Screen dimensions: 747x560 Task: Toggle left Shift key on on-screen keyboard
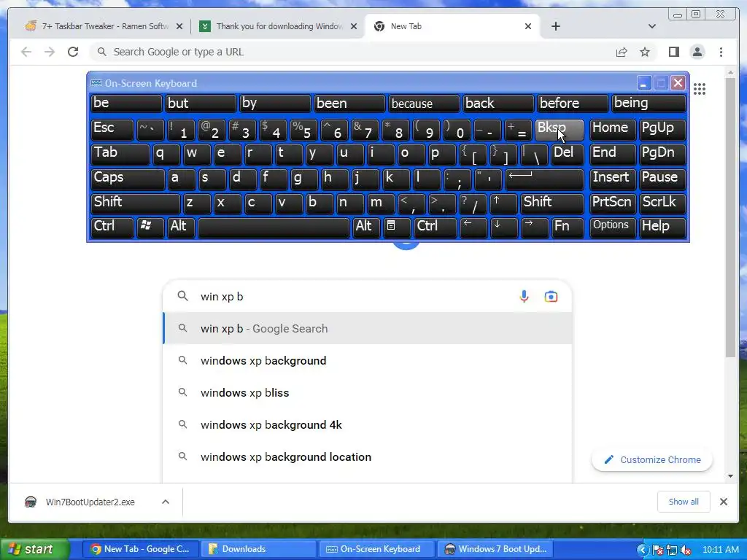[x=135, y=203]
